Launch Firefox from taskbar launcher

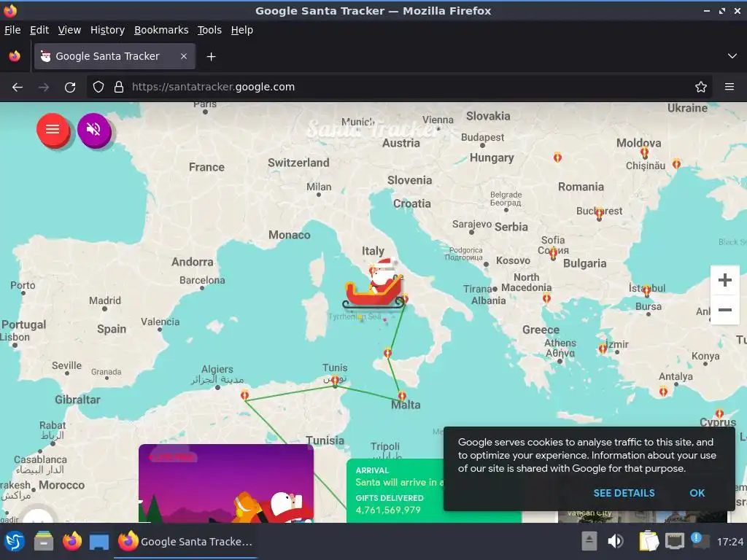72,542
